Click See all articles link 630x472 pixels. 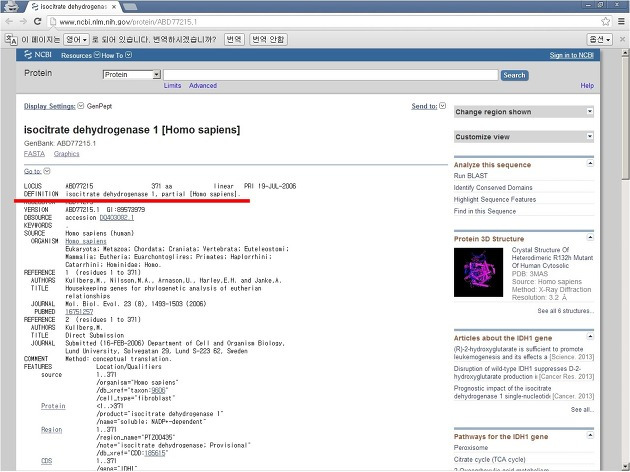click(x=582, y=410)
